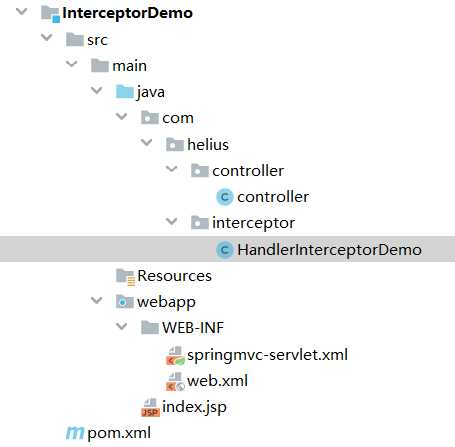Click the HandlerInterceptorDemo class icon
This screenshot has height=447, width=455.
coord(225,250)
